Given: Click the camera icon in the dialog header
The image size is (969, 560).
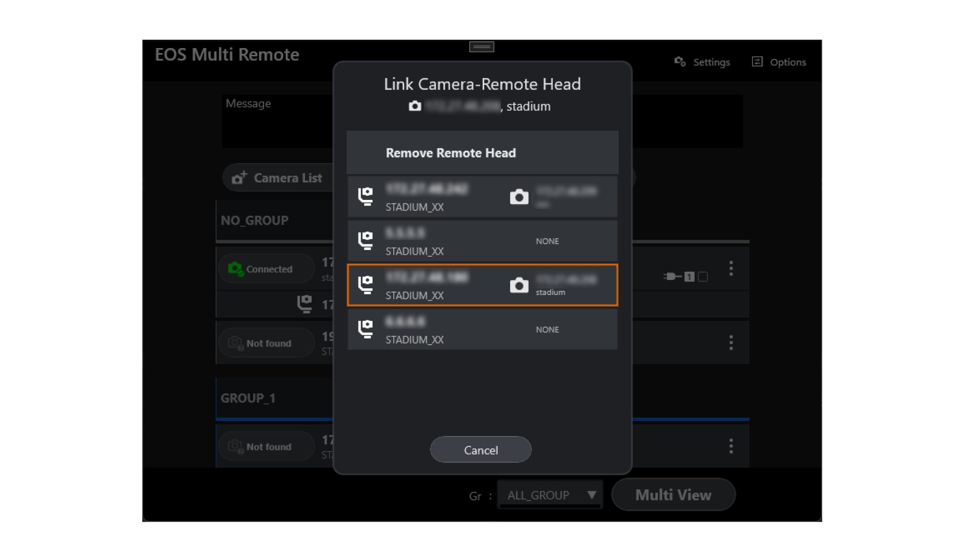Looking at the screenshot, I should 415,106.
